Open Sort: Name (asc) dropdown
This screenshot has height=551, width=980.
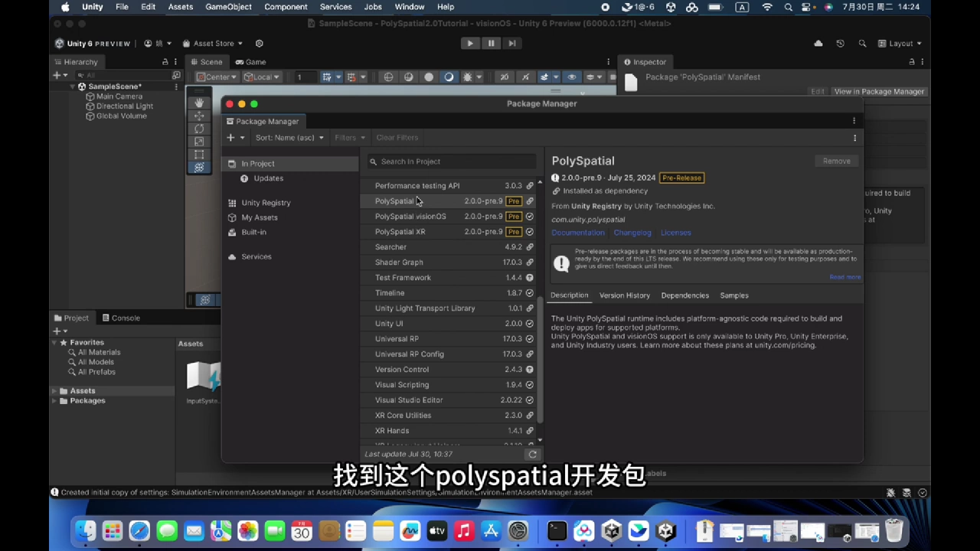289,138
